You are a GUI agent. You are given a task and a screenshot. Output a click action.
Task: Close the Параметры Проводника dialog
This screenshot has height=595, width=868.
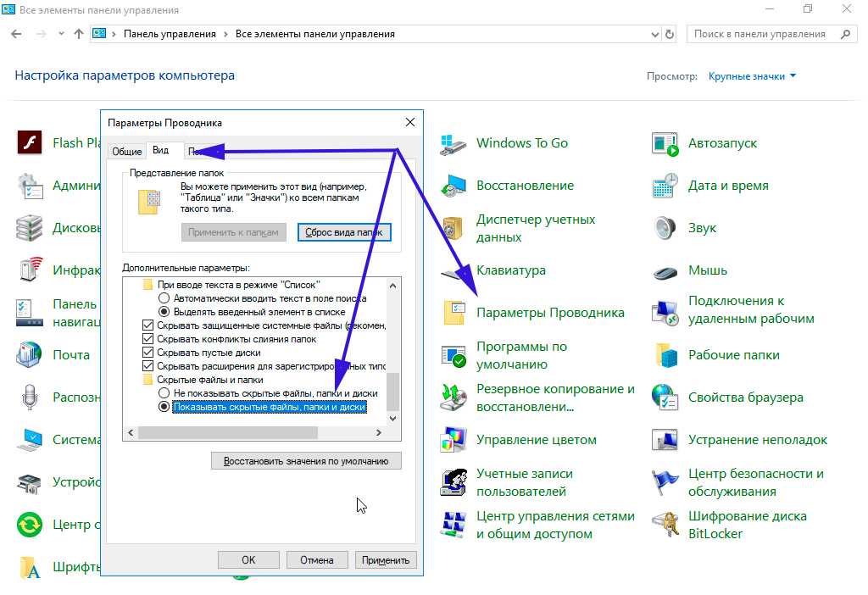pyautogui.click(x=410, y=122)
